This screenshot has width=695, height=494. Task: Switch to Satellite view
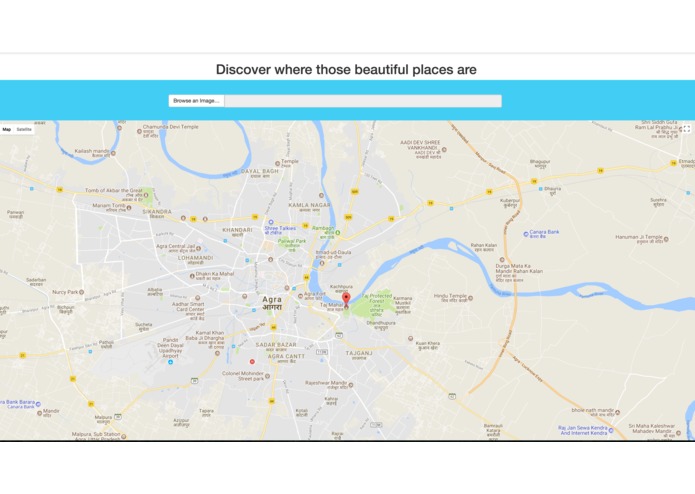tap(24, 130)
